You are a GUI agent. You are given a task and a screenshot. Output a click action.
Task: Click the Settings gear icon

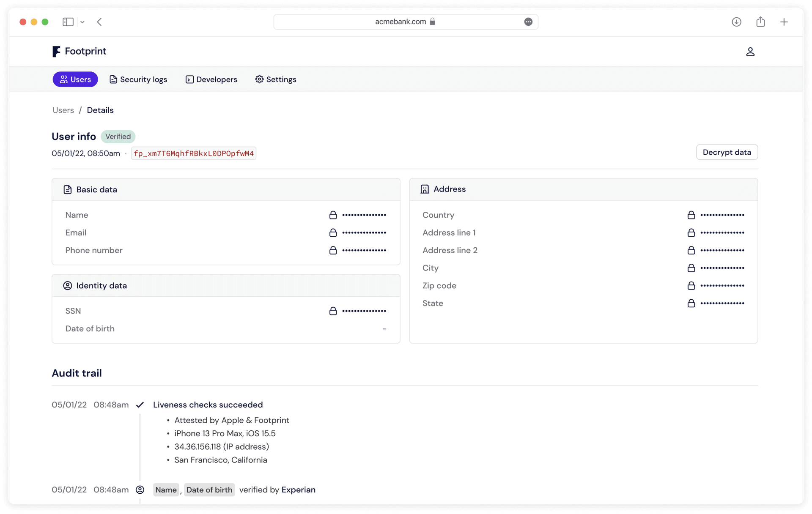tap(259, 79)
